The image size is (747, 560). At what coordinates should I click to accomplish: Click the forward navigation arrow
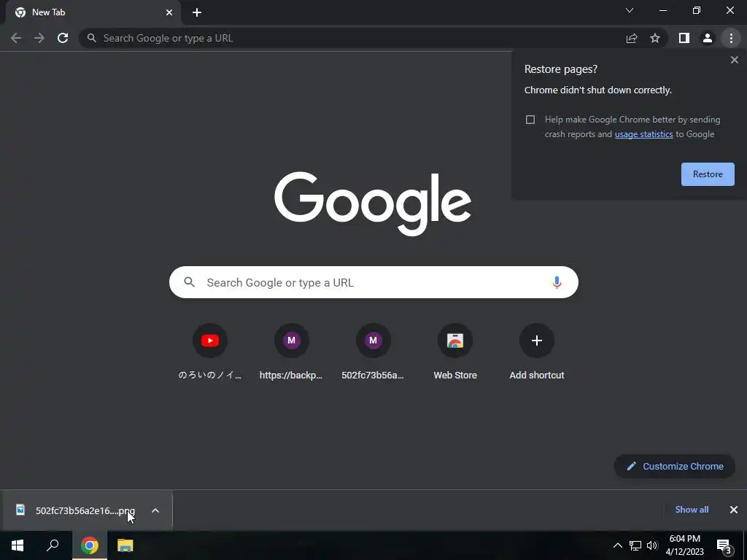click(x=39, y=38)
